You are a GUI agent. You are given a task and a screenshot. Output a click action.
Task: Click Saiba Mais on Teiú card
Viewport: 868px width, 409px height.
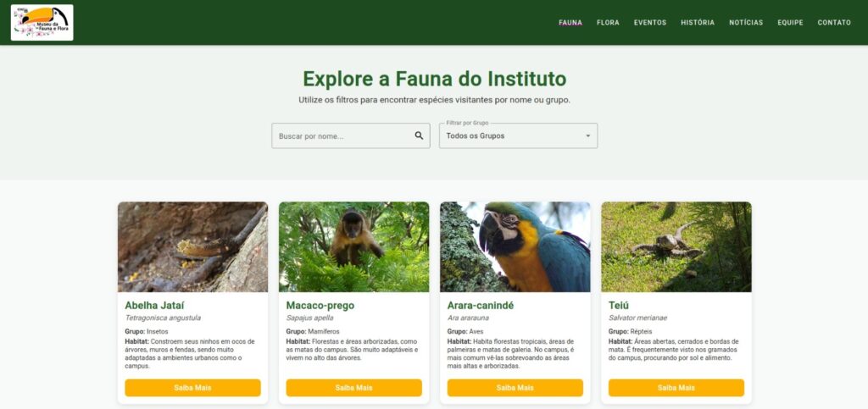676,388
